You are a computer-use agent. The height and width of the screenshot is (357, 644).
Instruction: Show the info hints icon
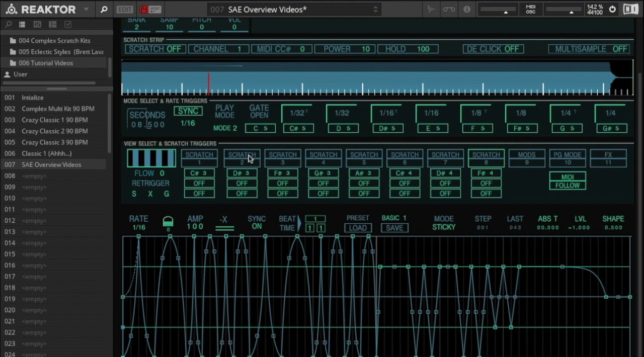pos(467,9)
